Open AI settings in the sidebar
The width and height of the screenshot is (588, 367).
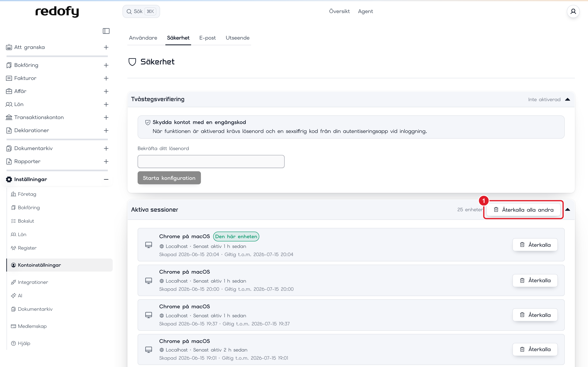click(20, 296)
